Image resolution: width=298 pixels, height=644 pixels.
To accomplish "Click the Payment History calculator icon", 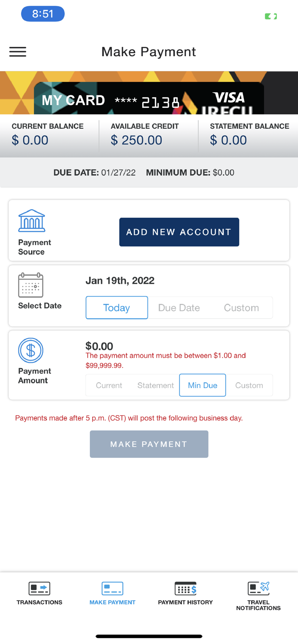I will pyautogui.click(x=185, y=589).
